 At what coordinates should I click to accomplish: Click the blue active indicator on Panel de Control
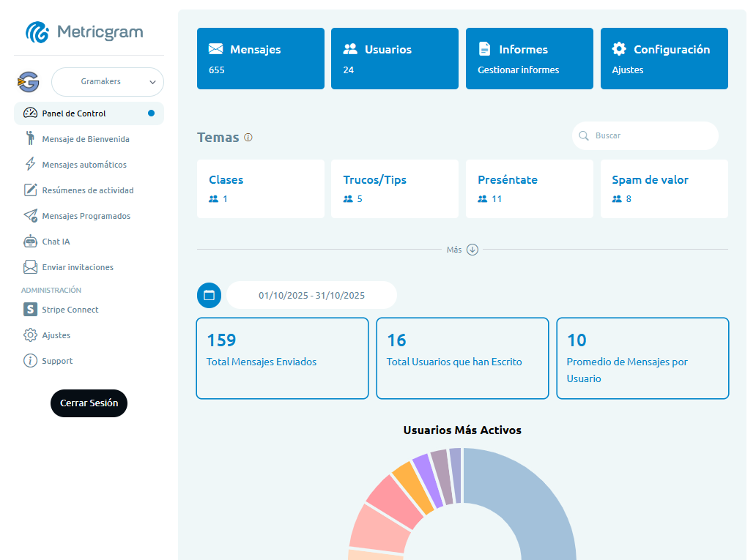tap(151, 113)
